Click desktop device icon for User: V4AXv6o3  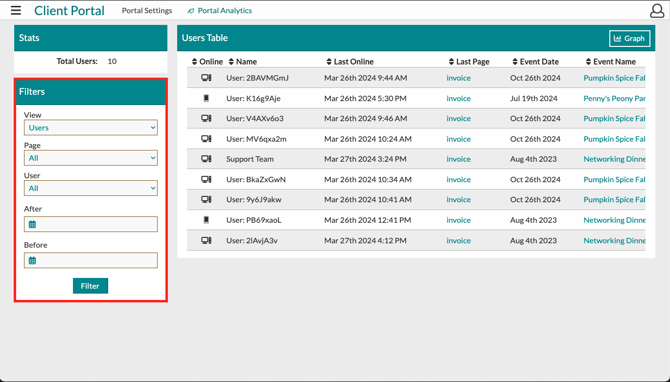(206, 118)
